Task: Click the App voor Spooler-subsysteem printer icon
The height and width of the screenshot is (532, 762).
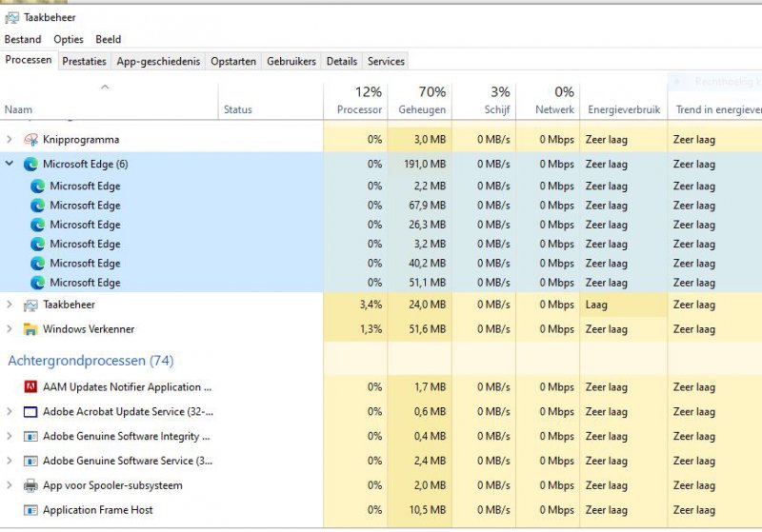Action: [30, 486]
